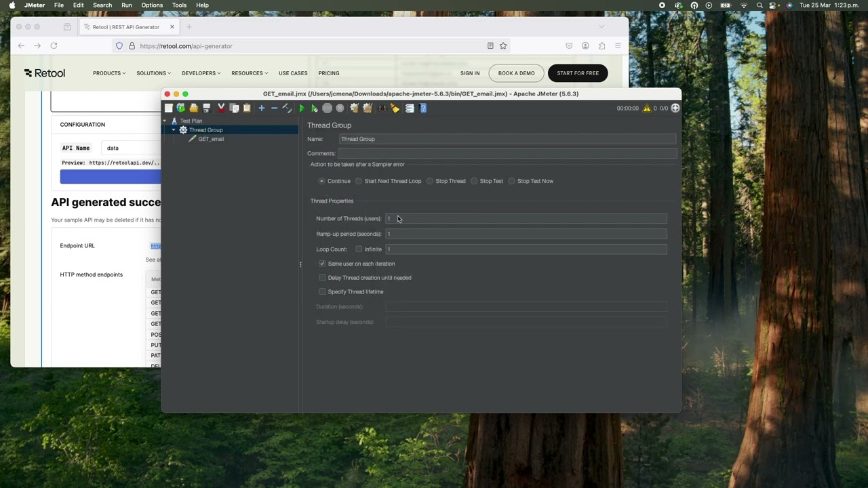The image size is (868, 488).
Task: Click the Clear broom icon
Action: [354, 108]
